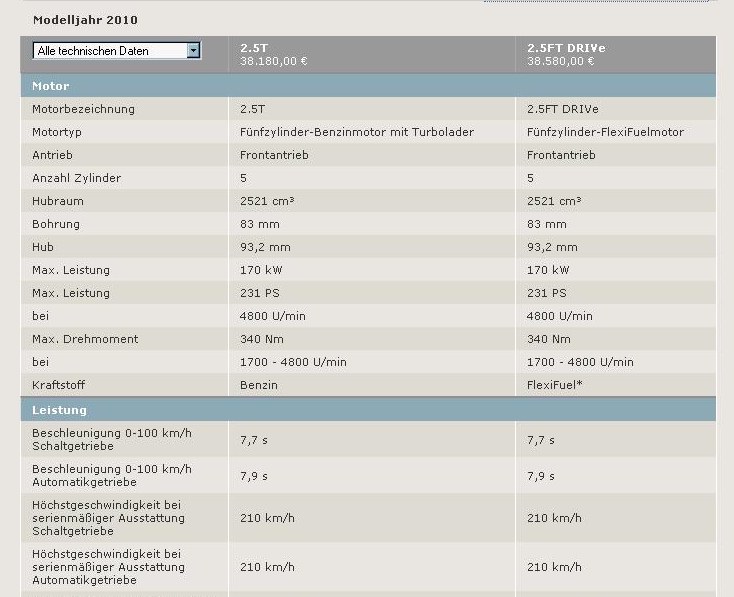Click the 'Benzin' fuel value
734x597 pixels.
(258, 385)
